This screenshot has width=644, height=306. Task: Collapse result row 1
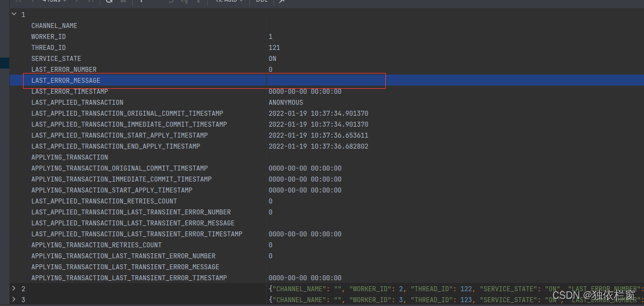pos(14,14)
